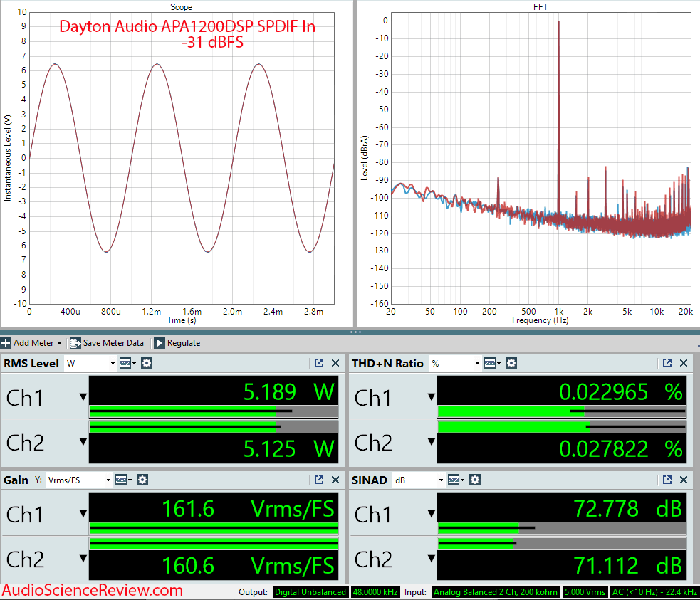Image resolution: width=700 pixels, height=600 pixels.
Task: Click the Digital Unbalanced output setting
Action: point(310,592)
